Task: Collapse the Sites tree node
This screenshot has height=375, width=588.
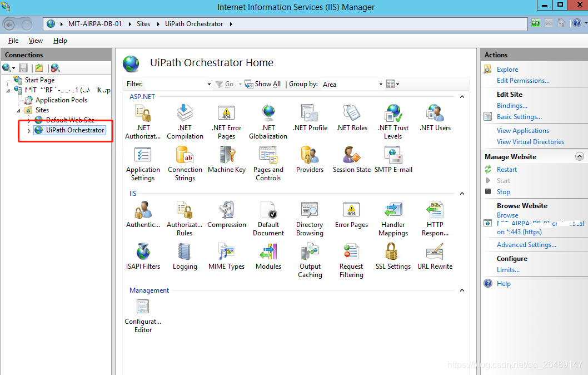Action: pos(18,111)
